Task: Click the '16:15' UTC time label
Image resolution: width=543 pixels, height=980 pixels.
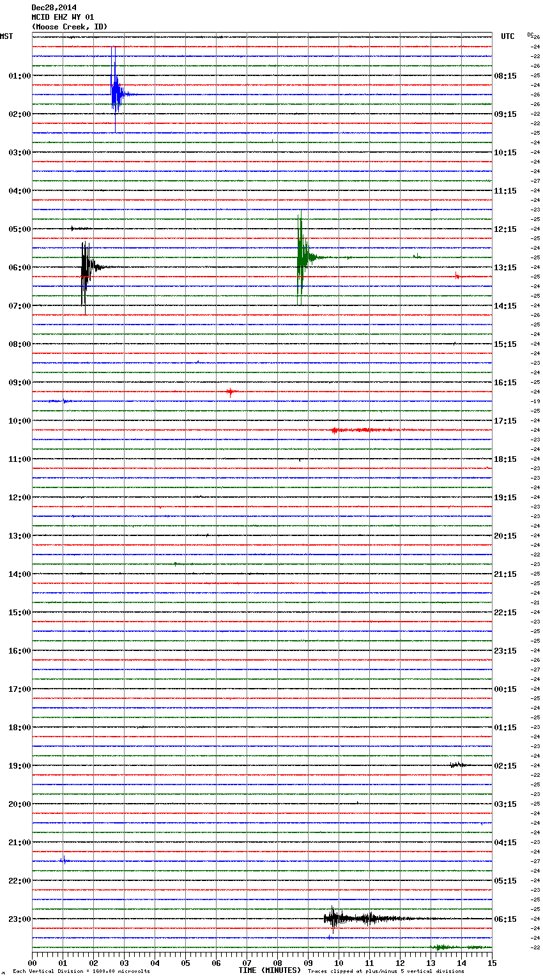Action: point(505,382)
